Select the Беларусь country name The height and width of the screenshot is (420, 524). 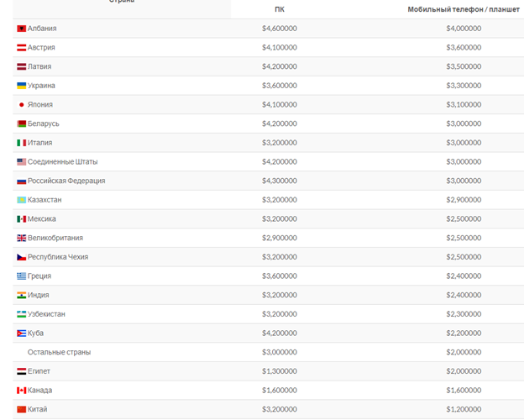point(43,124)
